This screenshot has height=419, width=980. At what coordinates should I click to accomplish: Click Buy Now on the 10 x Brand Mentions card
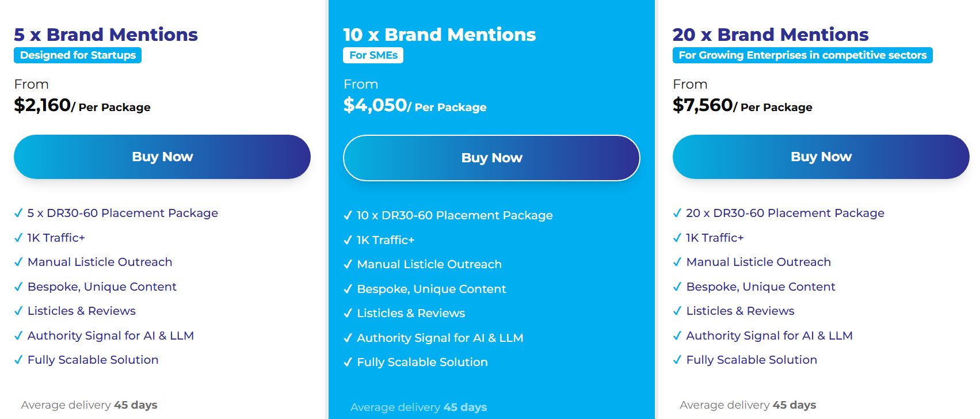(492, 157)
